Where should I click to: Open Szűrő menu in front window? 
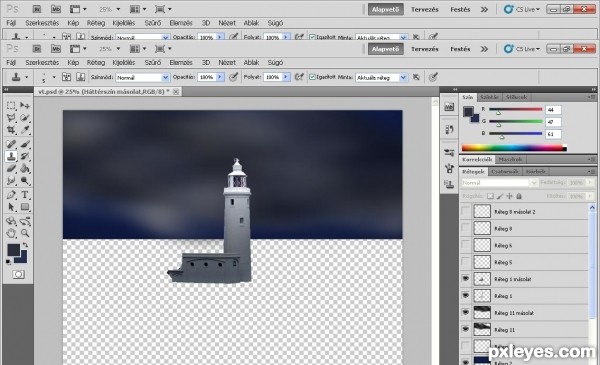[x=153, y=62]
